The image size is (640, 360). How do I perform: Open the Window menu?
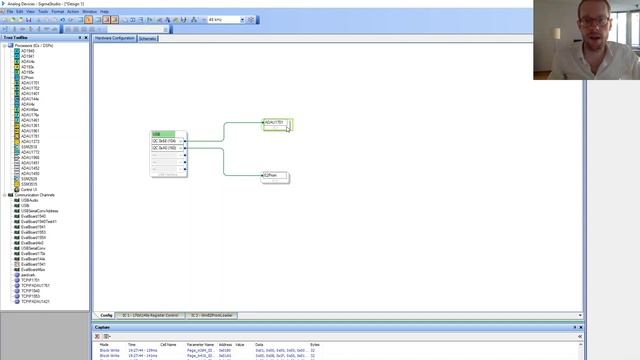89,11
